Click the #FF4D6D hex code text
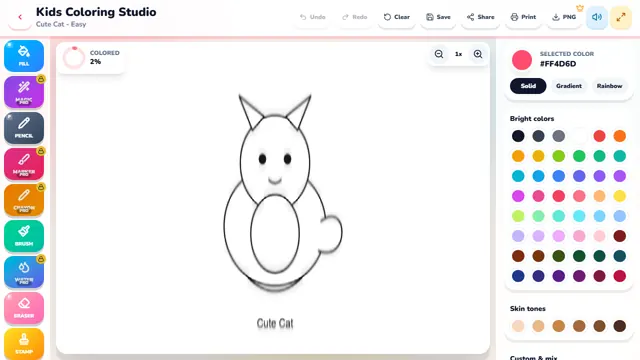Screen dimensions: 640x360 click(558, 64)
